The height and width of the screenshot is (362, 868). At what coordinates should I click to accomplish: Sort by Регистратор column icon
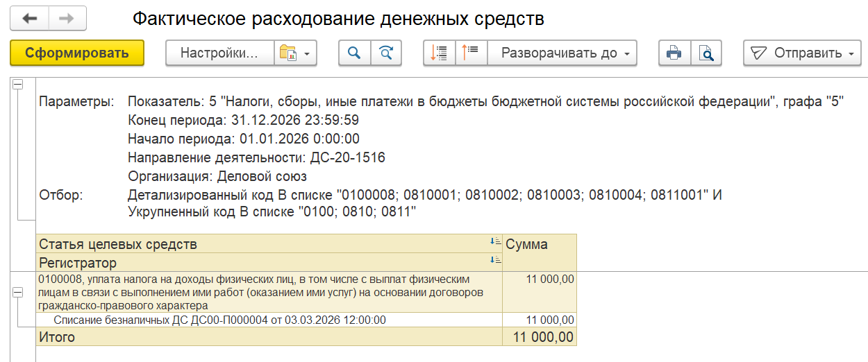coord(495,260)
